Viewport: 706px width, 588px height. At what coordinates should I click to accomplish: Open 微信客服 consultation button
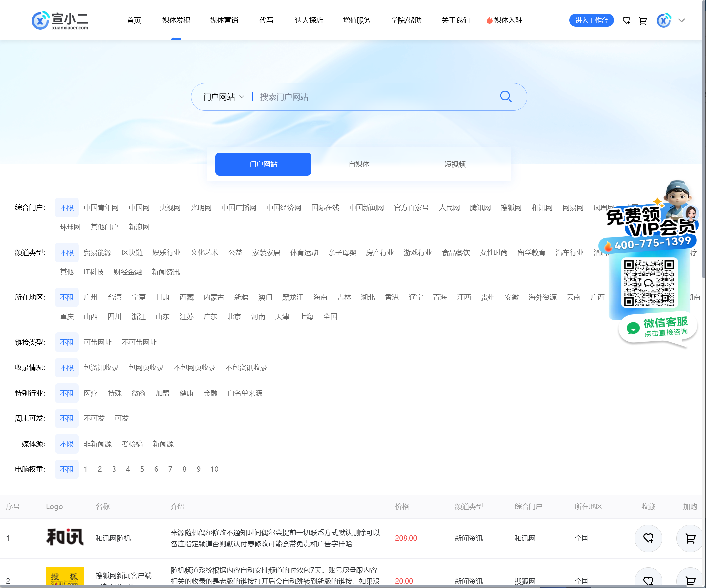[657, 328]
